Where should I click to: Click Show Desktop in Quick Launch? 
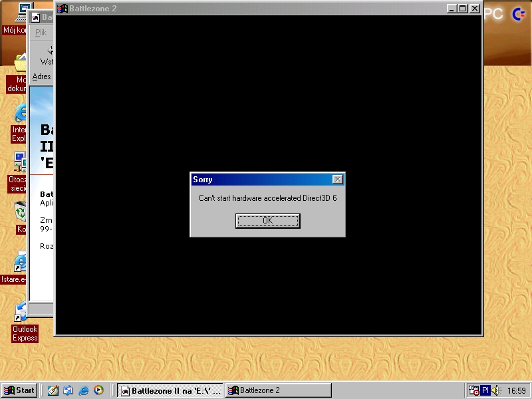coord(53,390)
